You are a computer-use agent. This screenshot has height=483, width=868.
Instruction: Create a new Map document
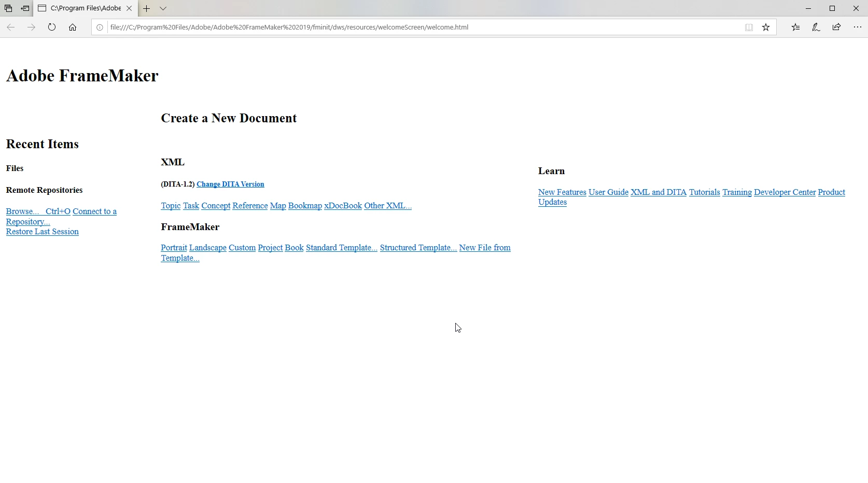278,206
